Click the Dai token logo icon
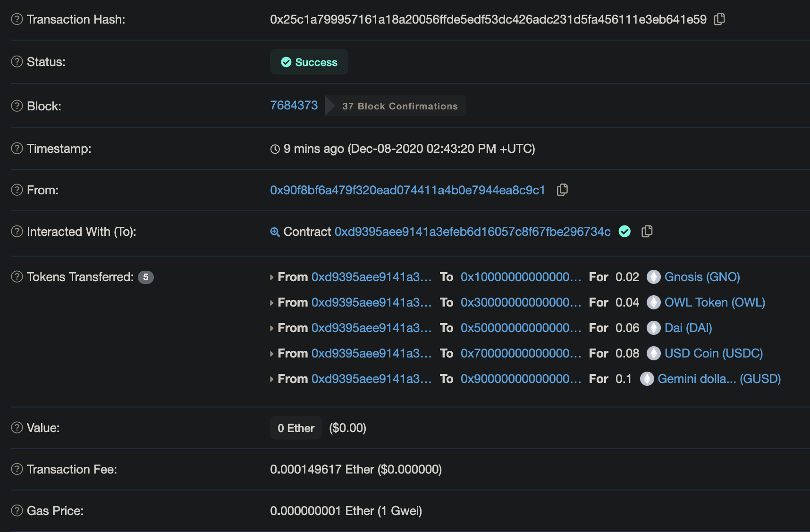Viewport: 810px width, 532px height. pyautogui.click(x=653, y=328)
